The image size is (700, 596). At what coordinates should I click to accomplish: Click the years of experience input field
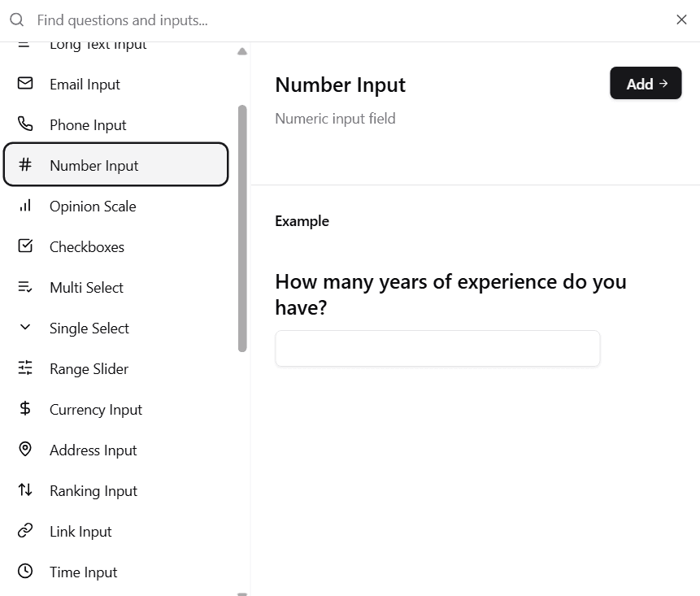437,348
